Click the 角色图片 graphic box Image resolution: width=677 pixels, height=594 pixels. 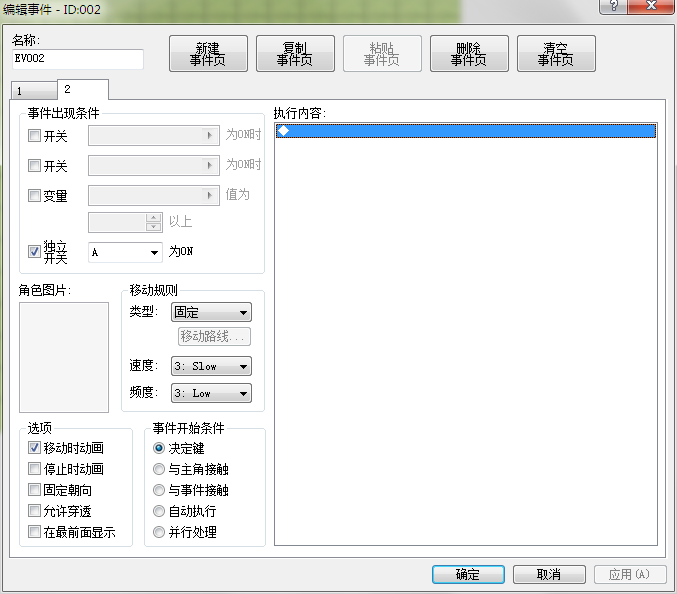64,357
